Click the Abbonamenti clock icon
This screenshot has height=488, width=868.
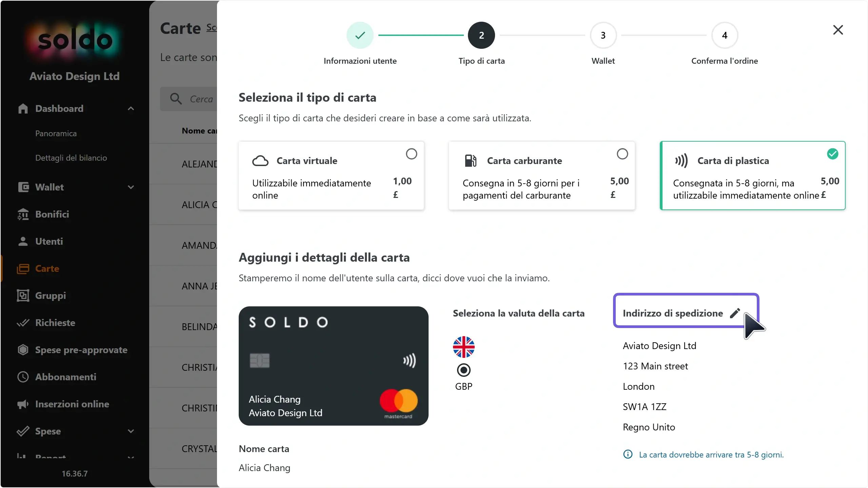(x=23, y=377)
